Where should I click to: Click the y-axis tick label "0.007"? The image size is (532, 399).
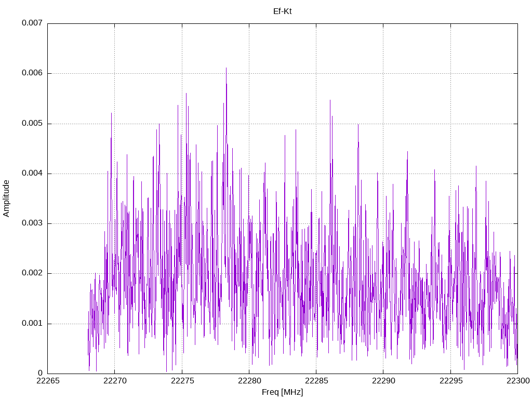coord(32,23)
